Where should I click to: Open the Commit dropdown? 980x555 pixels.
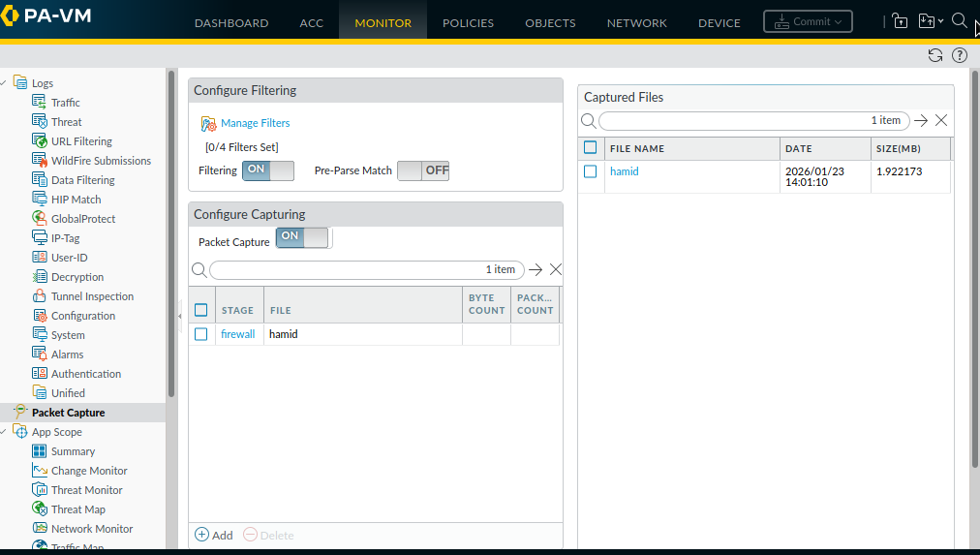pos(808,21)
